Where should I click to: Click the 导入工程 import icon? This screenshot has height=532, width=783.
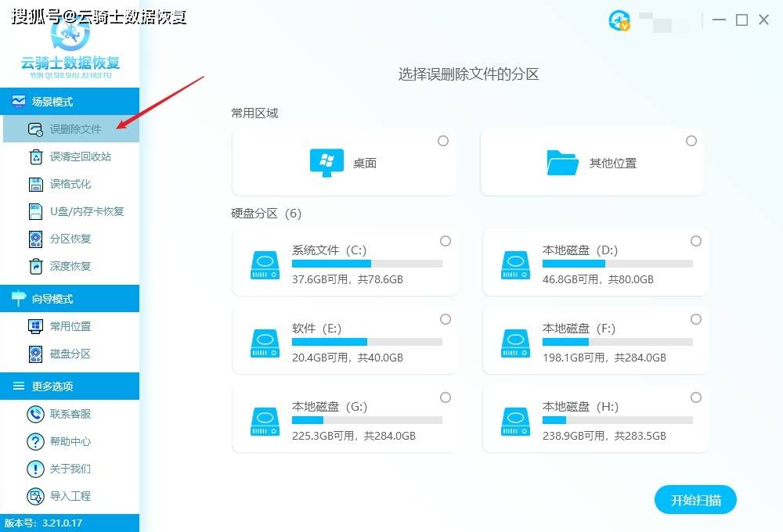coord(35,497)
